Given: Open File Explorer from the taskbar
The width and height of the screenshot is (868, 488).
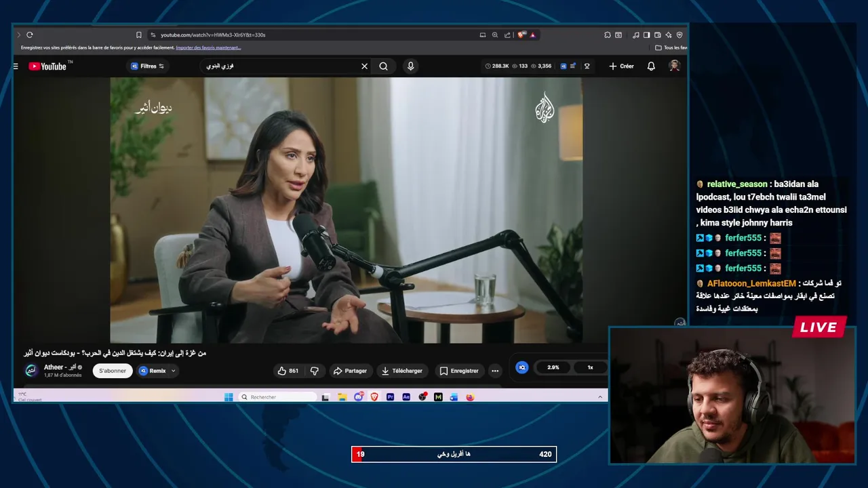Looking at the screenshot, I should (x=342, y=397).
